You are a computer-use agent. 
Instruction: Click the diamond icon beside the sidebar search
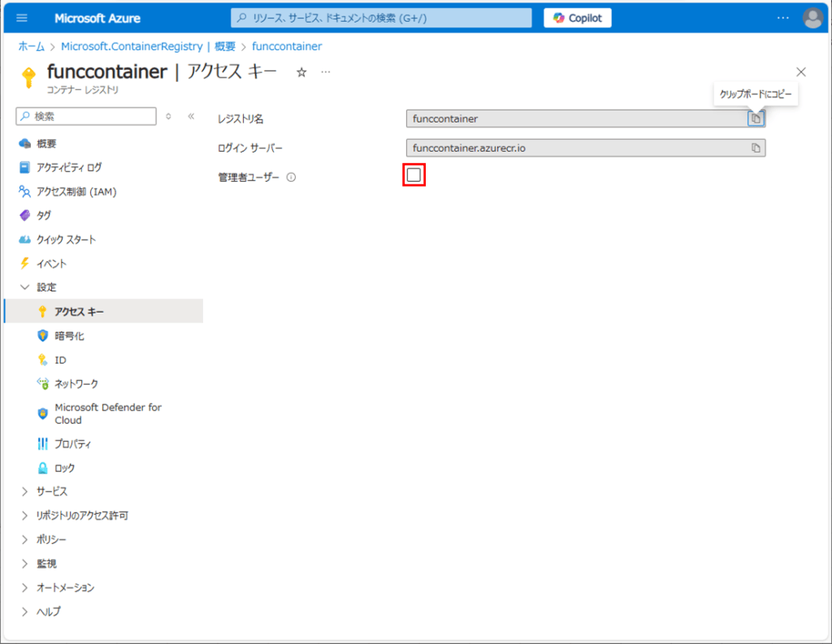(168, 115)
